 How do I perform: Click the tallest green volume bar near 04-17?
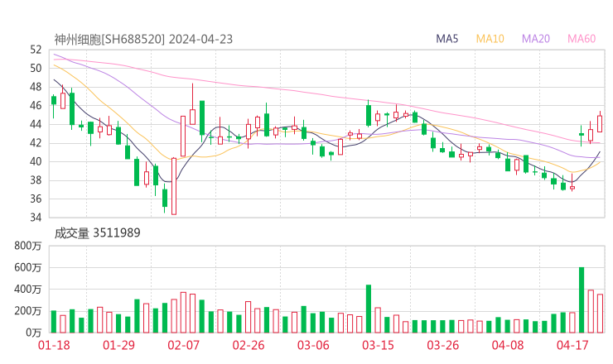(582, 300)
